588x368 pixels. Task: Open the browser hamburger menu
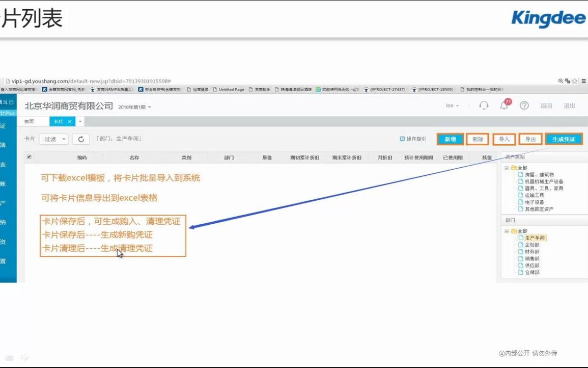tap(584, 81)
